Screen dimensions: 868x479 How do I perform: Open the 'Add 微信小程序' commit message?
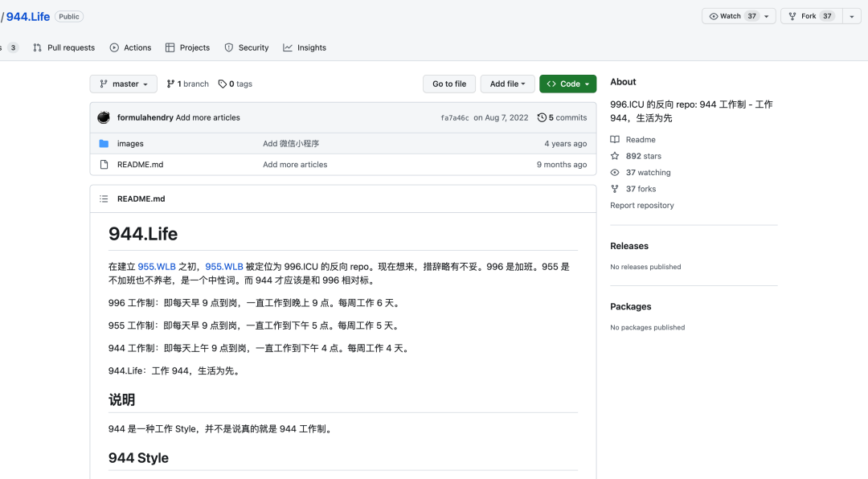point(291,143)
